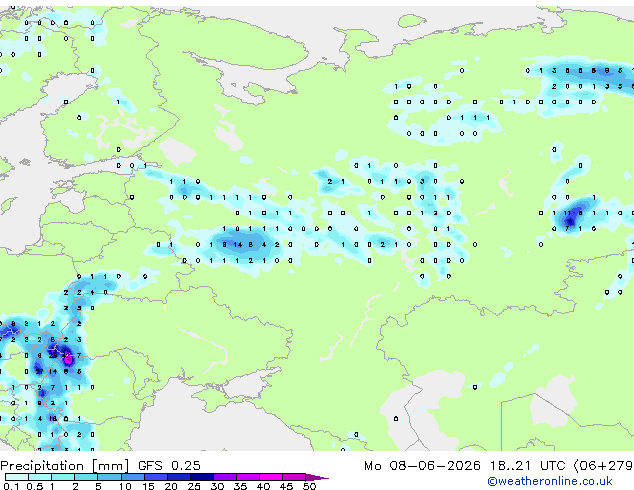Image resolution: width=634 pixels, height=490 pixels.
Task: Click the '(06+279' forecast run text
Action: pyautogui.click(x=603, y=465)
